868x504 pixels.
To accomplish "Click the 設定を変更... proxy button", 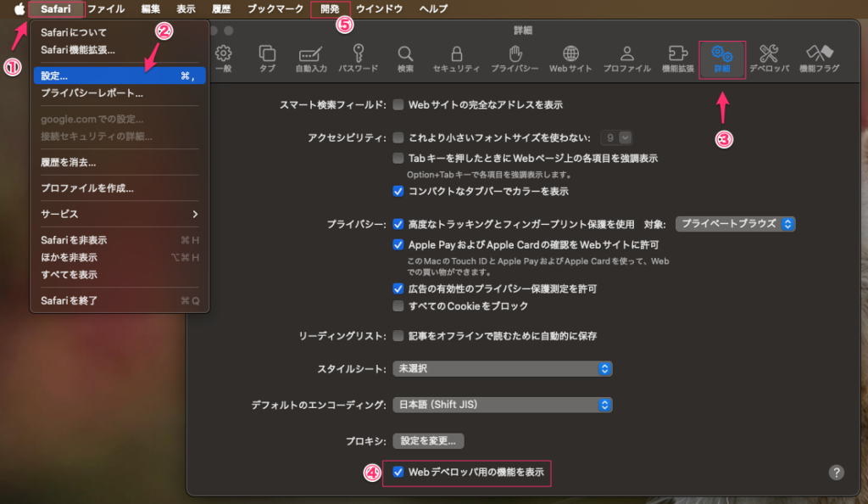I will 428,440.
